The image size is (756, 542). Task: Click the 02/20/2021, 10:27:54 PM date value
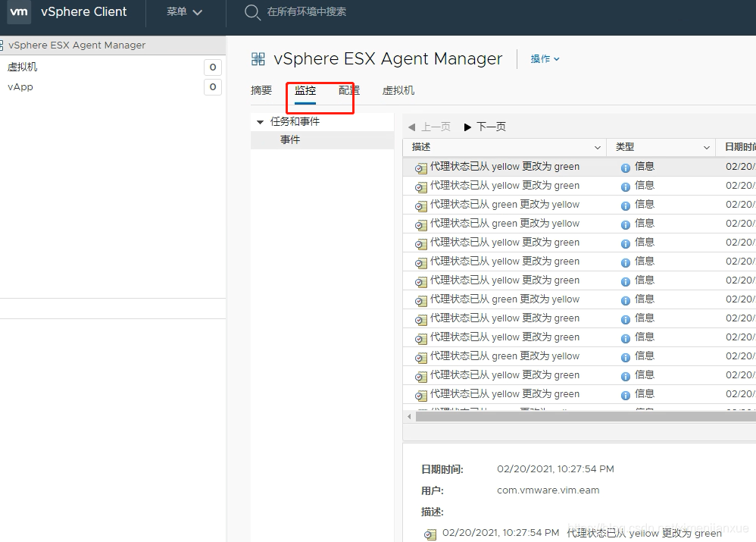[555, 469]
